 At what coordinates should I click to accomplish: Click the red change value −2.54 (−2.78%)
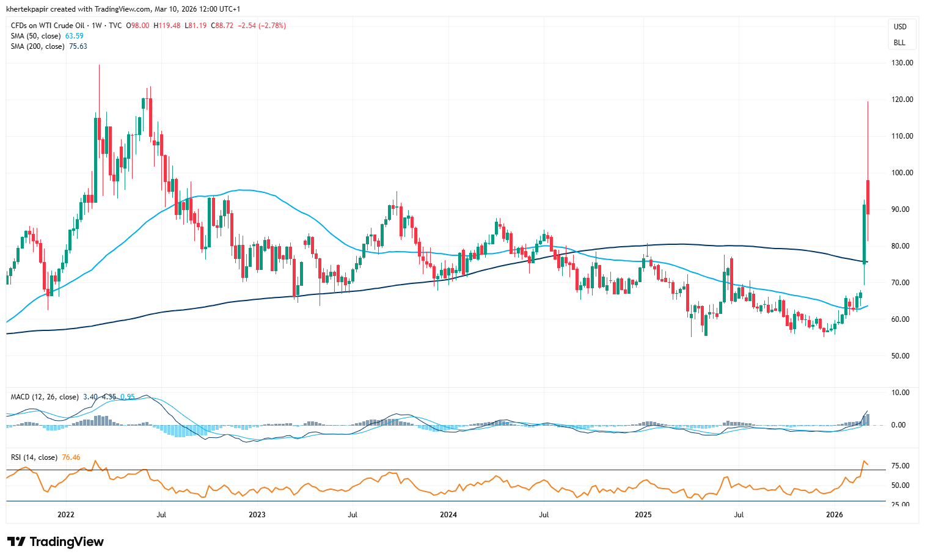(263, 26)
